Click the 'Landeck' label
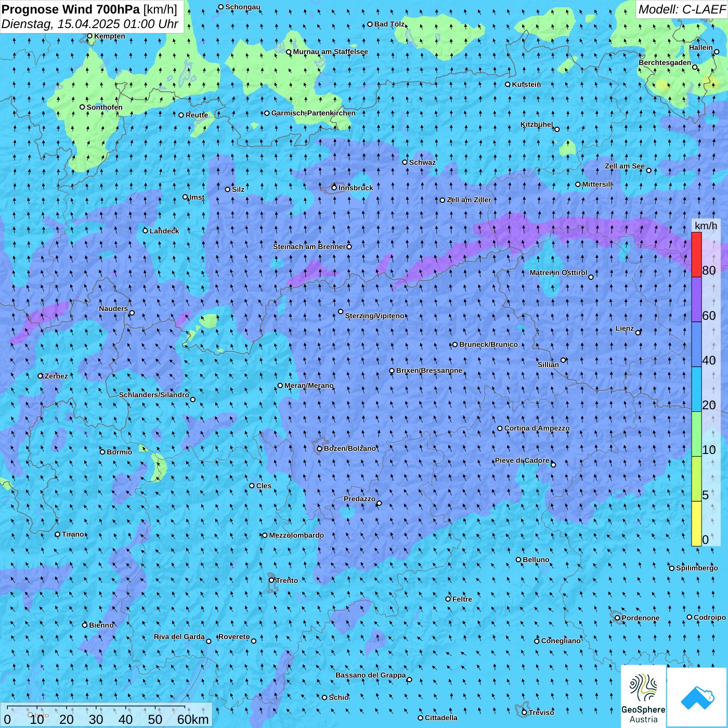This screenshot has width=728, height=728. click(164, 231)
